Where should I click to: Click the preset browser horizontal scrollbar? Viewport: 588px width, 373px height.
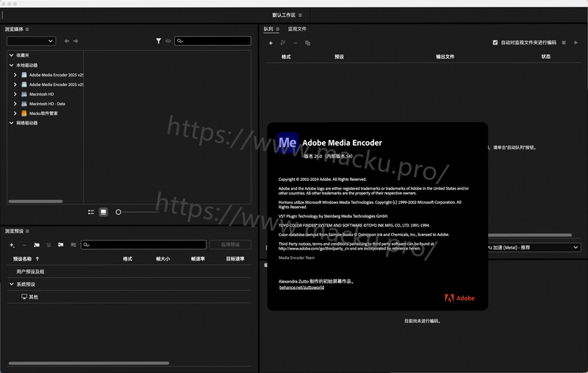(89, 363)
